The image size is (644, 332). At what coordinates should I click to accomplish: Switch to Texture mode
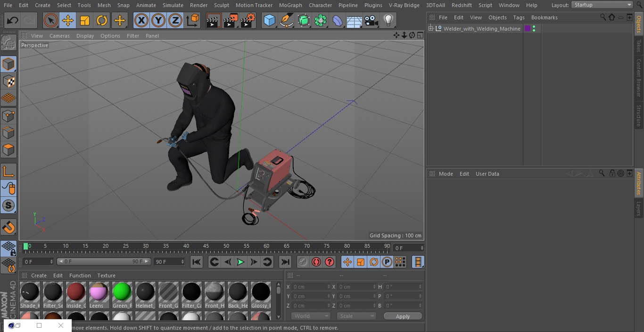pos(8,81)
